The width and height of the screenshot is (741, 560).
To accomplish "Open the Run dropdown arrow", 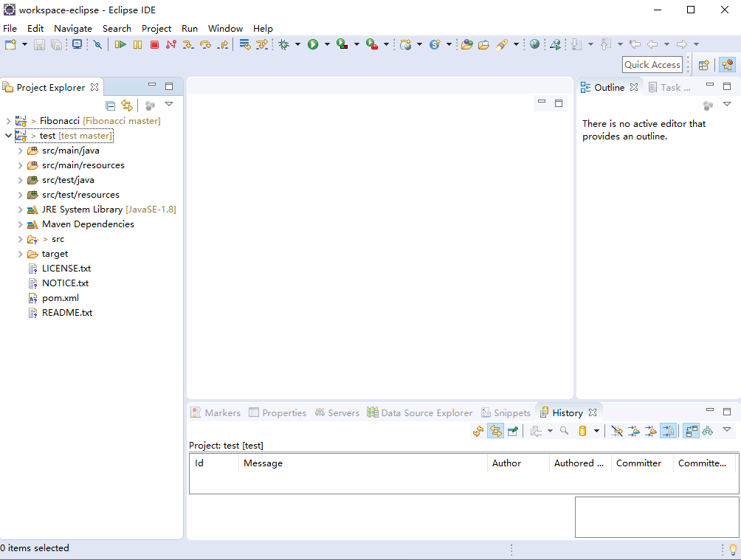I will (327, 44).
